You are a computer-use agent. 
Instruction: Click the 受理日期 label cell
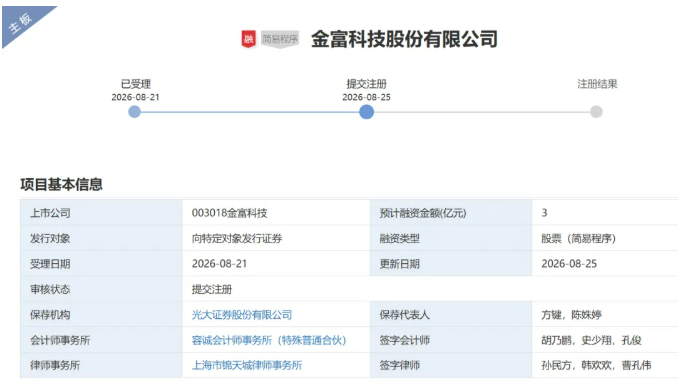click(x=101, y=264)
